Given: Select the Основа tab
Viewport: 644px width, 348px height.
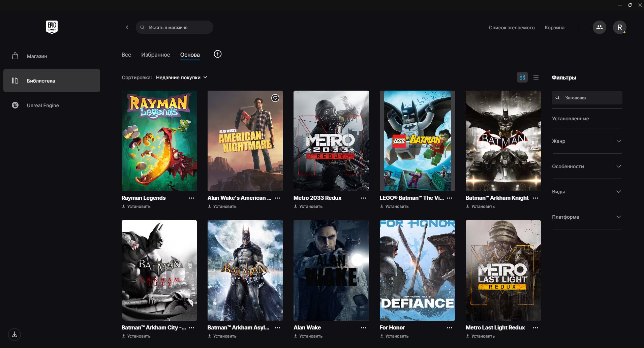Looking at the screenshot, I should click(190, 55).
